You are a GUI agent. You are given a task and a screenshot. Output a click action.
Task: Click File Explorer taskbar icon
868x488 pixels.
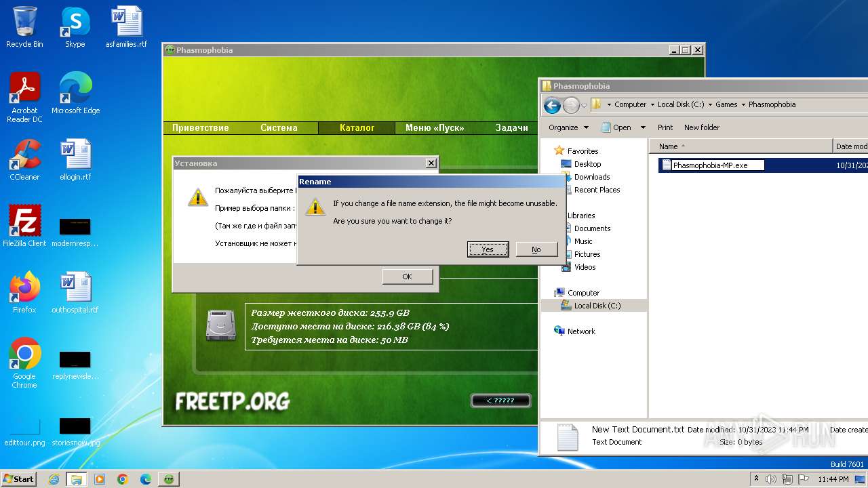pos(76,479)
